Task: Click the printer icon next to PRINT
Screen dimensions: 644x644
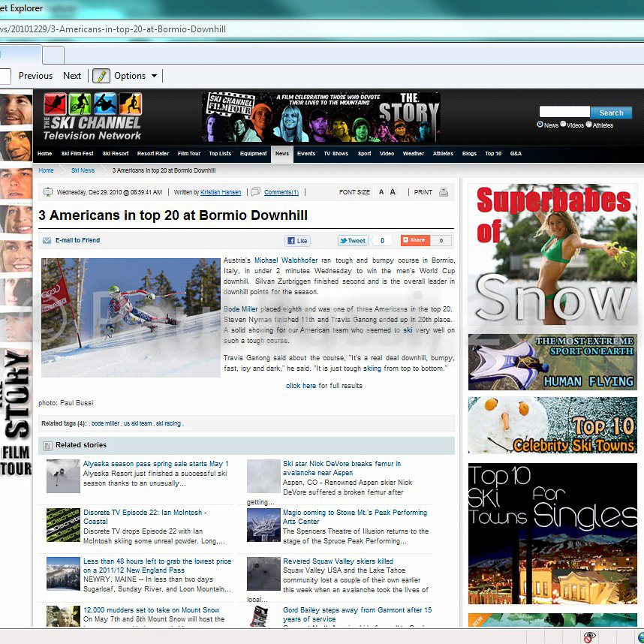Action: click(444, 192)
